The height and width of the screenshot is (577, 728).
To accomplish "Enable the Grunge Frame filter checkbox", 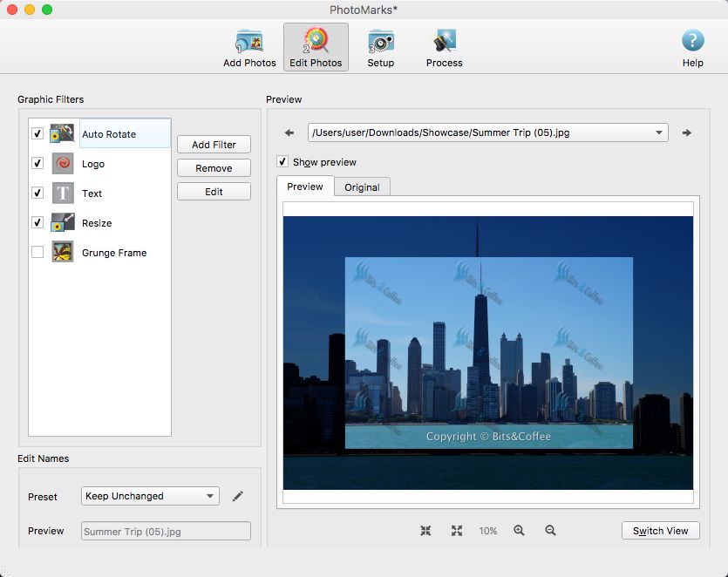I will (37, 252).
